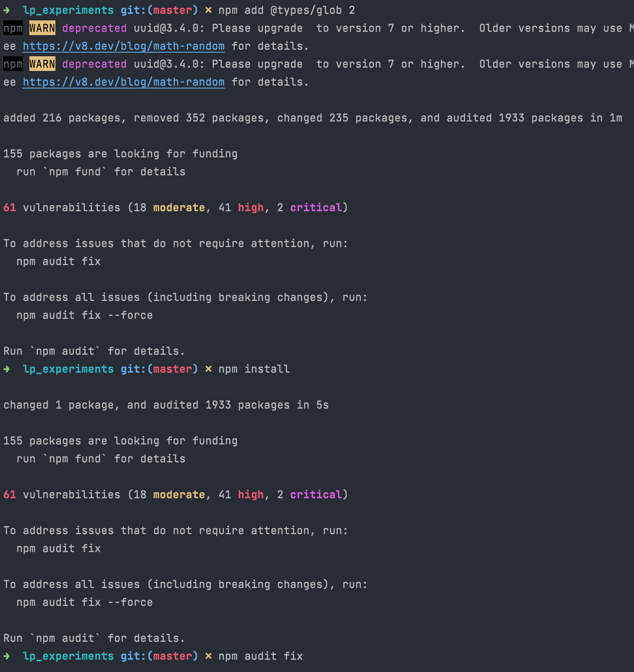Click the green prompt arrow on the first line
The width and height of the screenshot is (634, 672).
[7, 10]
